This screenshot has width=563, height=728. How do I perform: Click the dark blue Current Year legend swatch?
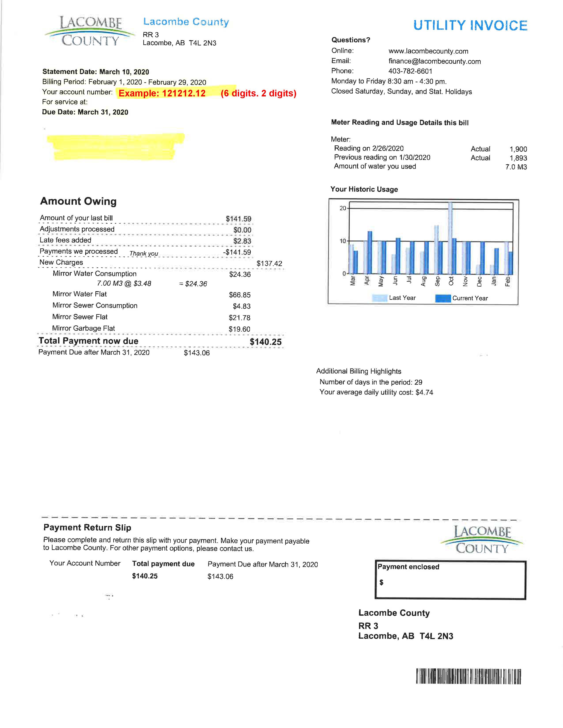pyautogui.click(x=443, y=298)
